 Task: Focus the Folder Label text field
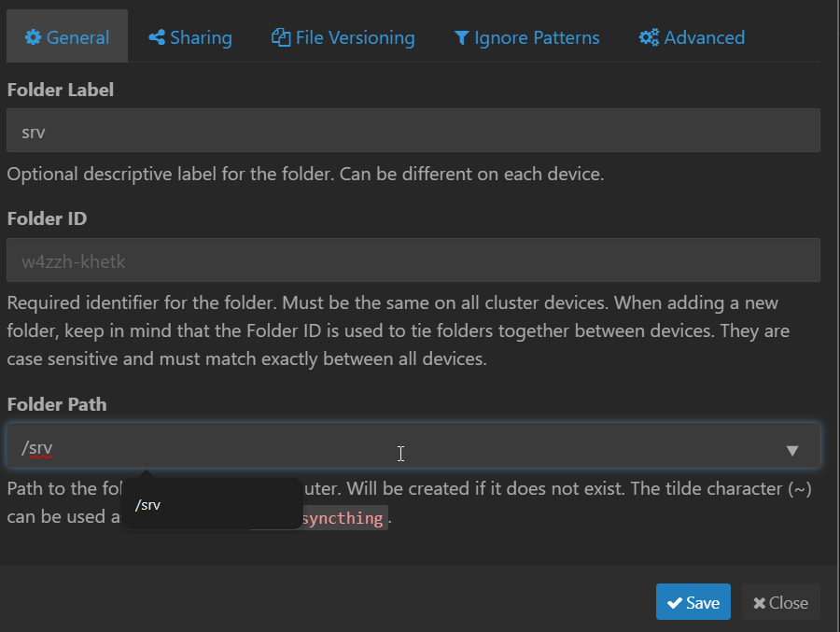pyautogui.click(x=413, y=131)
